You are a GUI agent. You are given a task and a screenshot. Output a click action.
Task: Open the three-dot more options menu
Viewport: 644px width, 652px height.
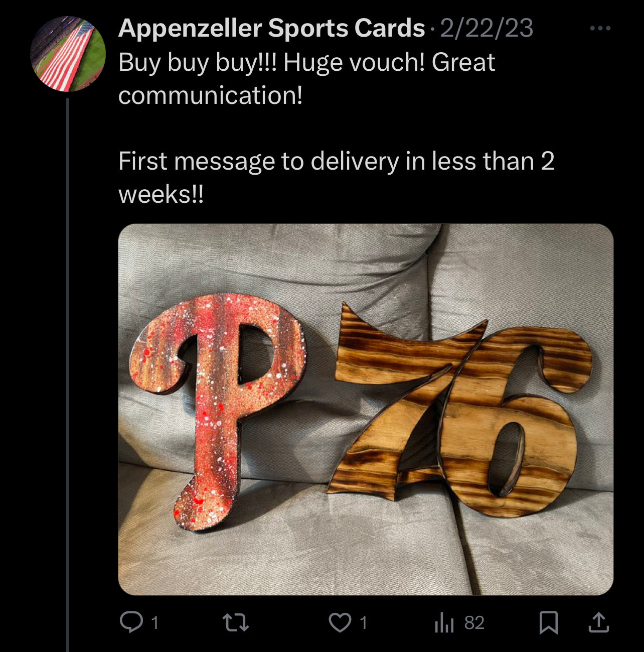(x=600, y=28)
